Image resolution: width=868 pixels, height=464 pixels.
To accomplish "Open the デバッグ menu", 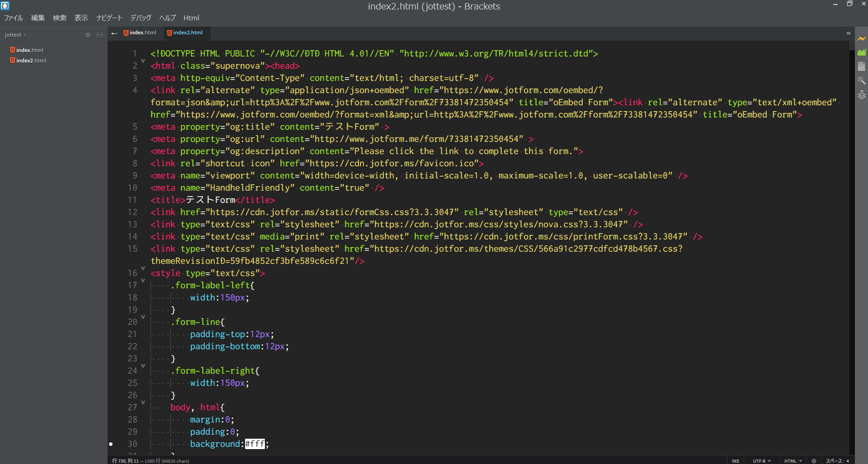I will pos(141,18).
